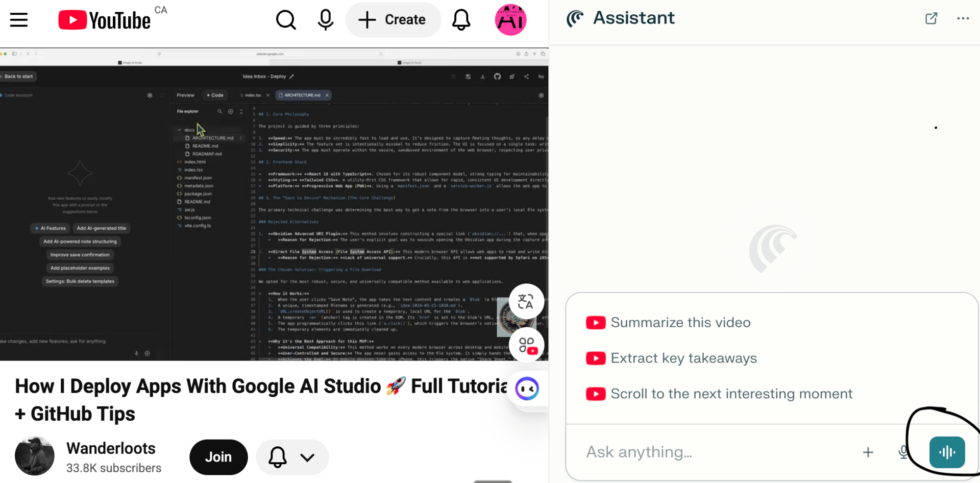980x483 pixels.
Task: Click the floating purple assistant face icon
Action: tap(527, 389)
